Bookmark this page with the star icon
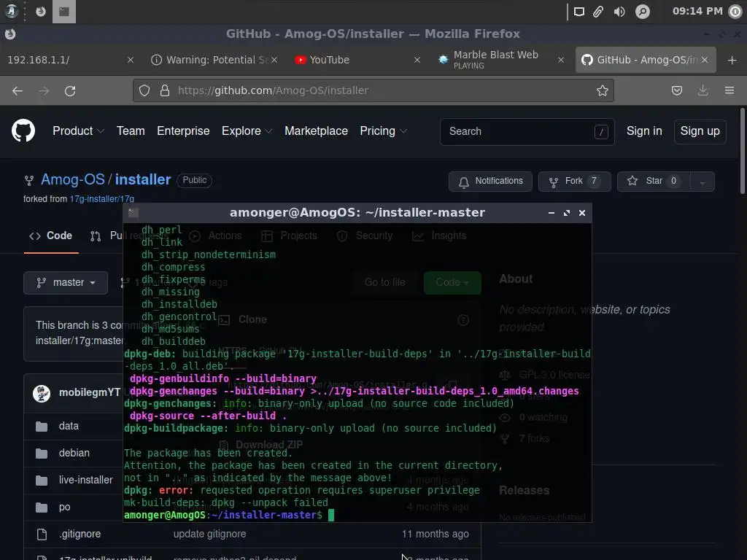 click(x=602, y=90)
